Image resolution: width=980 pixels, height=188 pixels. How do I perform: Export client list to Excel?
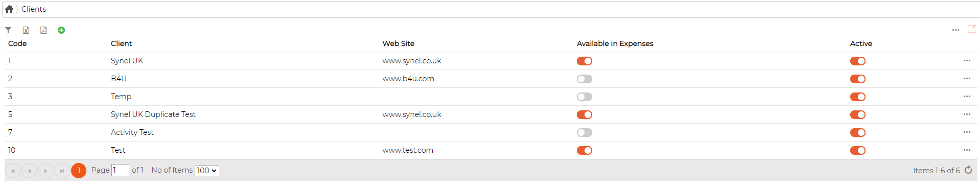tap(26, 30)
